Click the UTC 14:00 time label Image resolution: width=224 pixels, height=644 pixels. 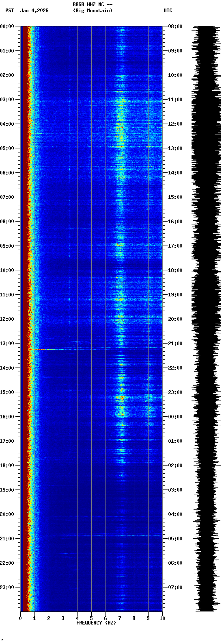pos(175,173)
